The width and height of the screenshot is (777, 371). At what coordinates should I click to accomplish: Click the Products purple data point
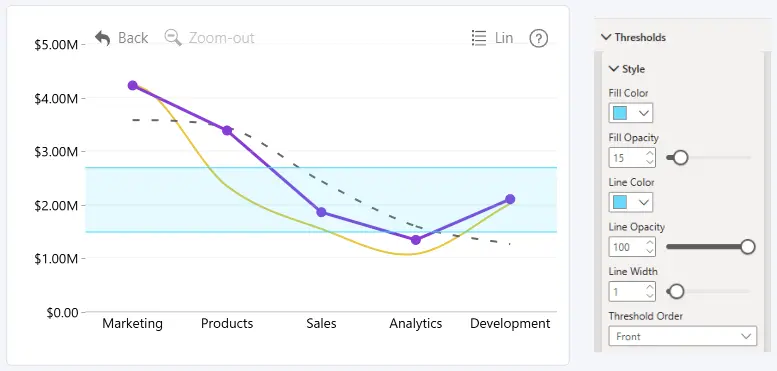(x=227, y=131)
